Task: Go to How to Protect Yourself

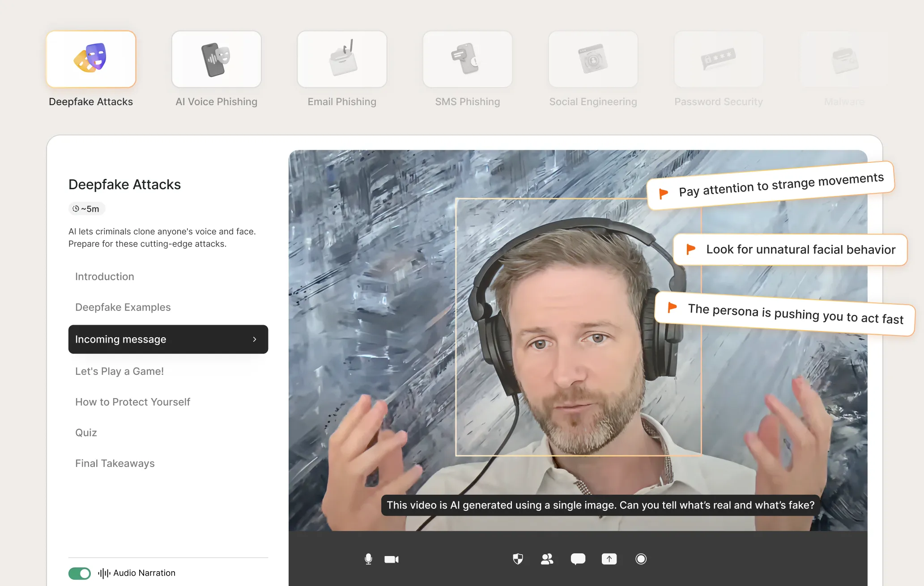Action: [x=132, y=402]
